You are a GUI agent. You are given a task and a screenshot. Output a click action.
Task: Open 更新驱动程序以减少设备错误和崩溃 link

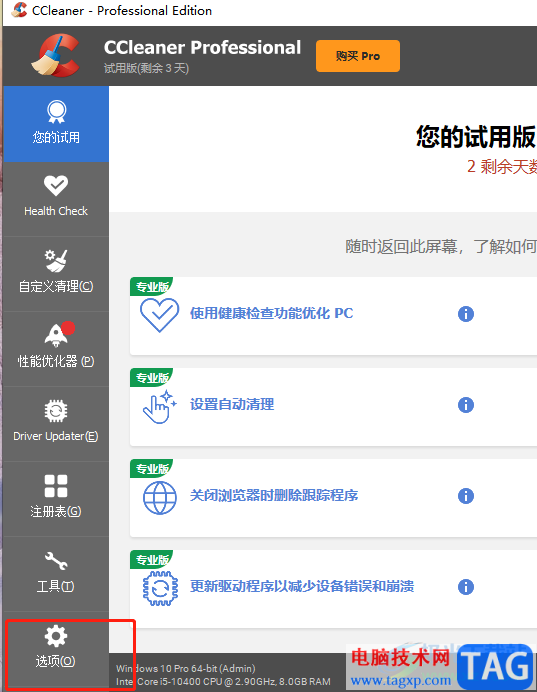(302, 586)
